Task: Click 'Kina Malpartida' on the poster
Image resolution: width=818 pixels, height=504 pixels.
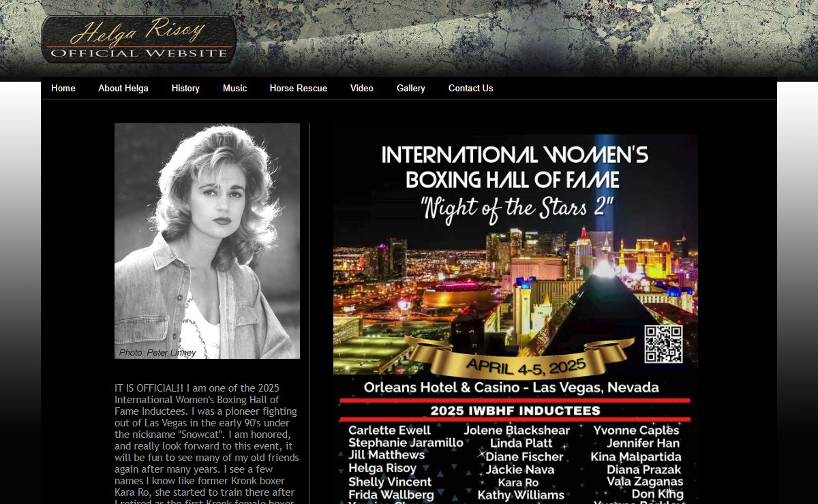Action: coord(636,457)
